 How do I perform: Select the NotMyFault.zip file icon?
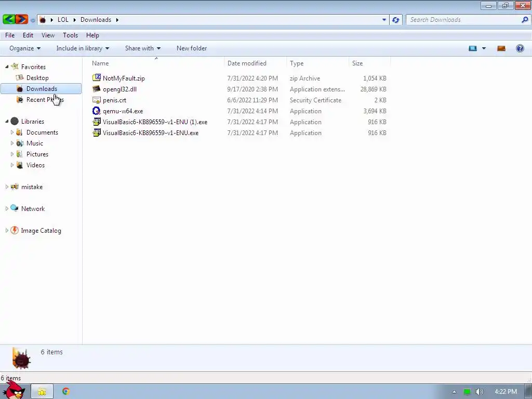97,78
